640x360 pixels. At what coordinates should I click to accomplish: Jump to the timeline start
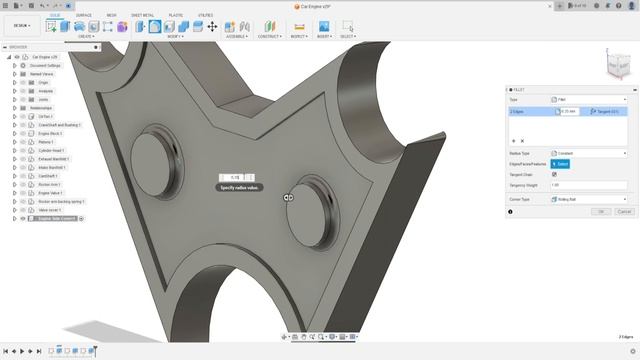tap(6, 351)
